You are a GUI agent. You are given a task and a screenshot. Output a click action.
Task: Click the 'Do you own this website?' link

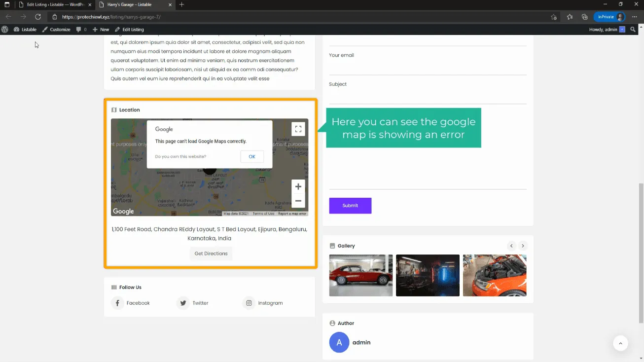point(180,157)
